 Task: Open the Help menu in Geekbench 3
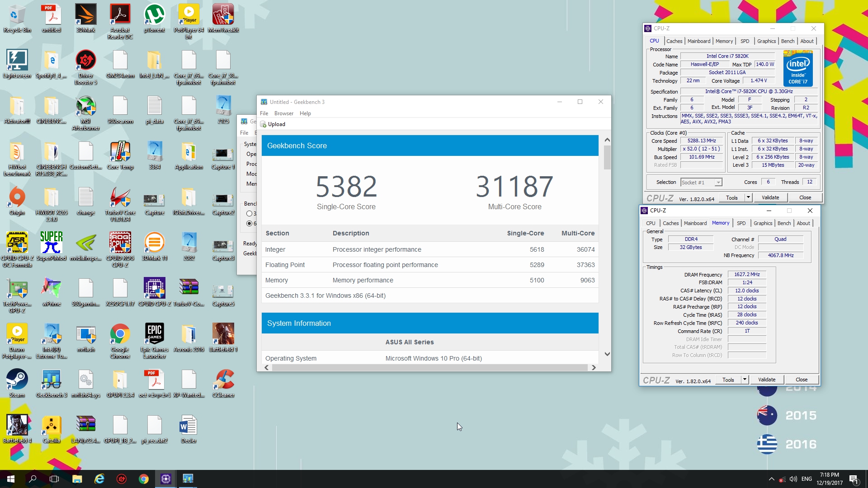[x=305, y=113]
